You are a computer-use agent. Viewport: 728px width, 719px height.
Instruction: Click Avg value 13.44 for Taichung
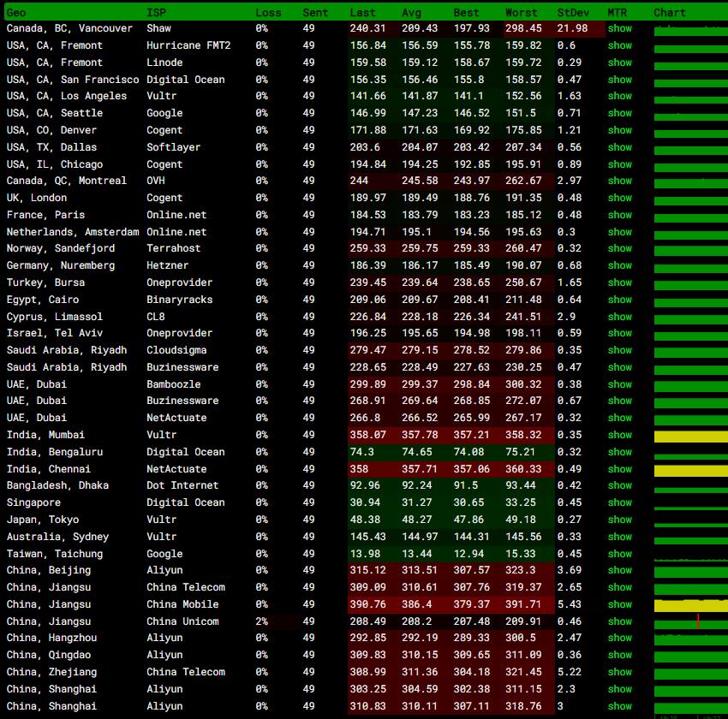(x=416, y=554)
